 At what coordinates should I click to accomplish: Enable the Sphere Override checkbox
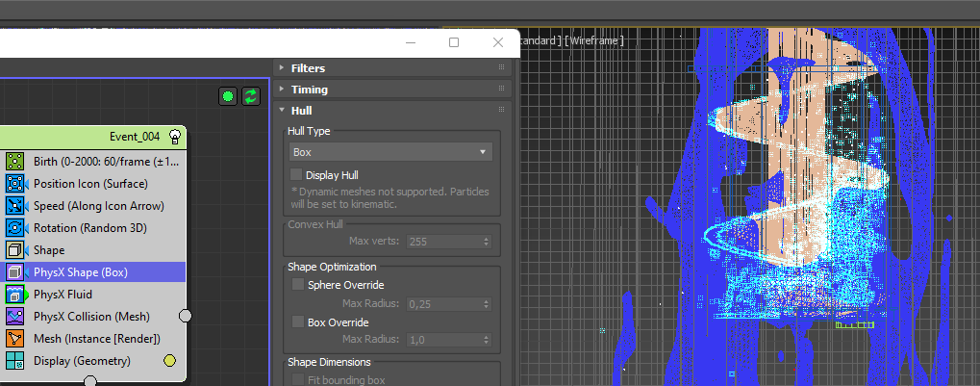[297, 285]
